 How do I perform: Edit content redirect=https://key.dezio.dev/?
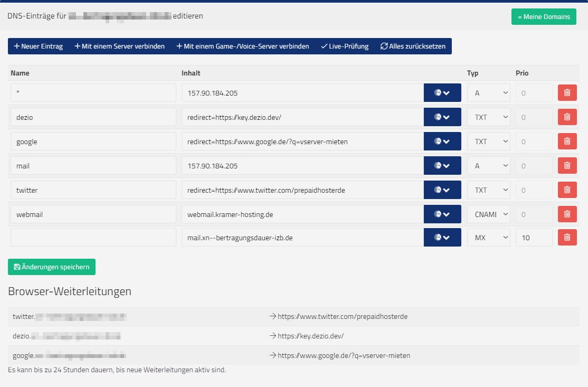[x=302, y=117]
